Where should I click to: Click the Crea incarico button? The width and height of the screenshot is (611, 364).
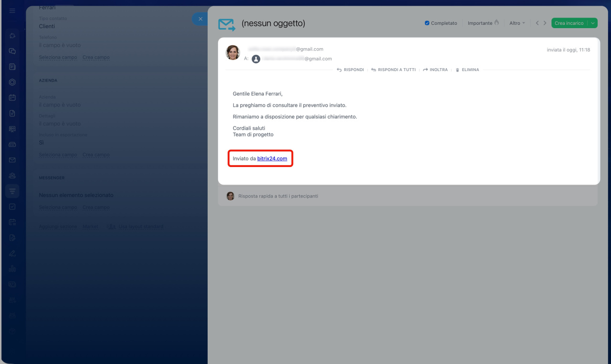click(569, 23)
